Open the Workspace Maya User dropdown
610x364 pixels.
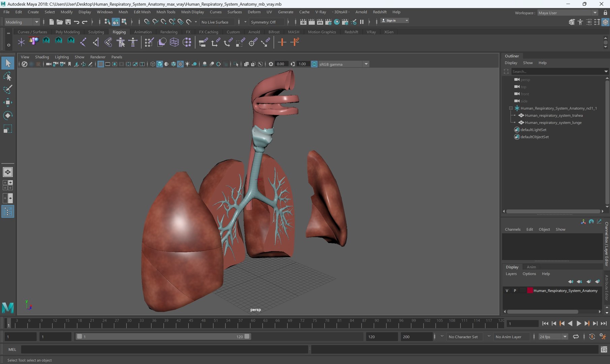pyautogui.click(x=568, y=13)
